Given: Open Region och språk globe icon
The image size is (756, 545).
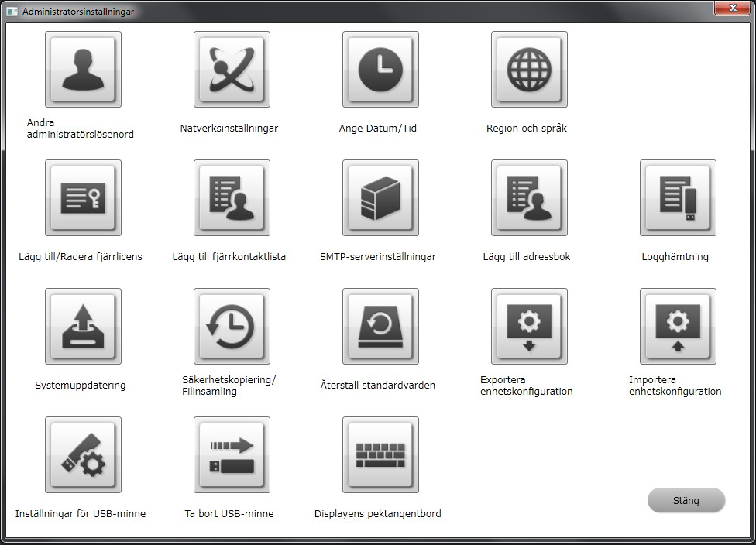Looking at the screenshot, I should [529, 70].
